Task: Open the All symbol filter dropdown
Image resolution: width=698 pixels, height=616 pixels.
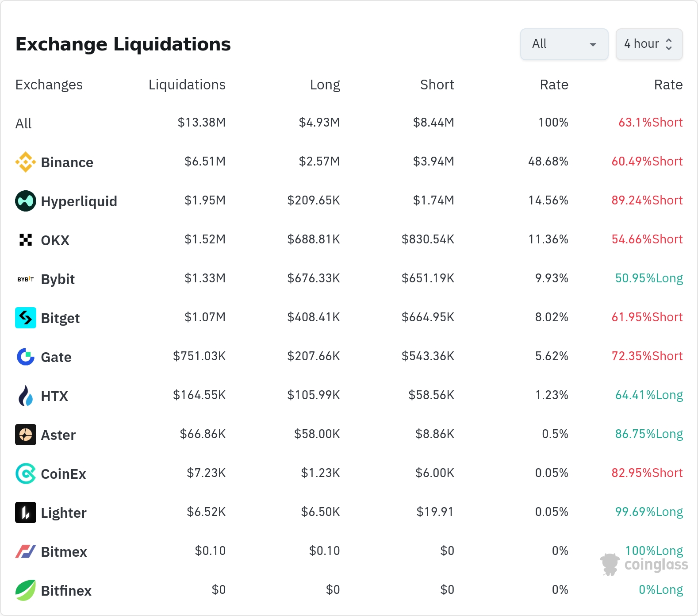Action: [564, 44]
